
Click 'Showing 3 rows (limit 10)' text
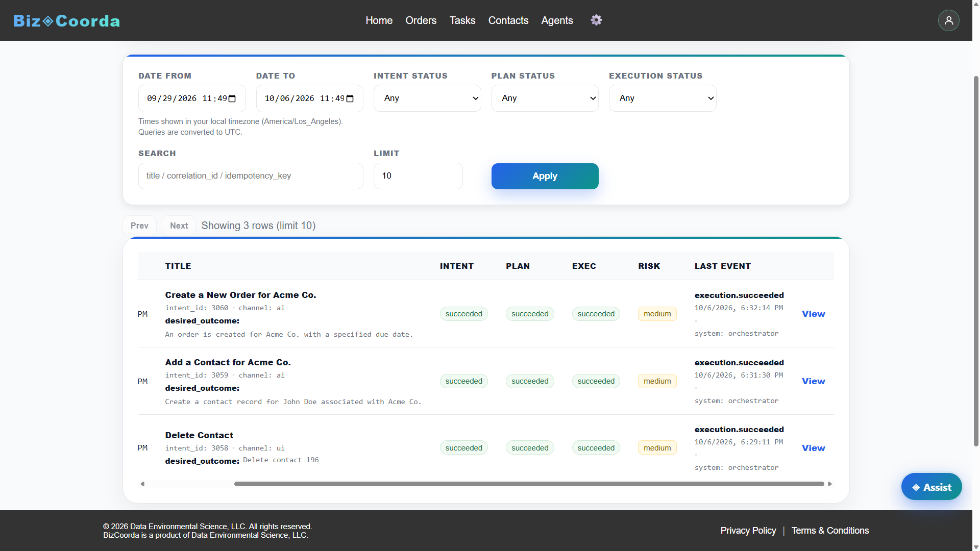pos(258,226)
